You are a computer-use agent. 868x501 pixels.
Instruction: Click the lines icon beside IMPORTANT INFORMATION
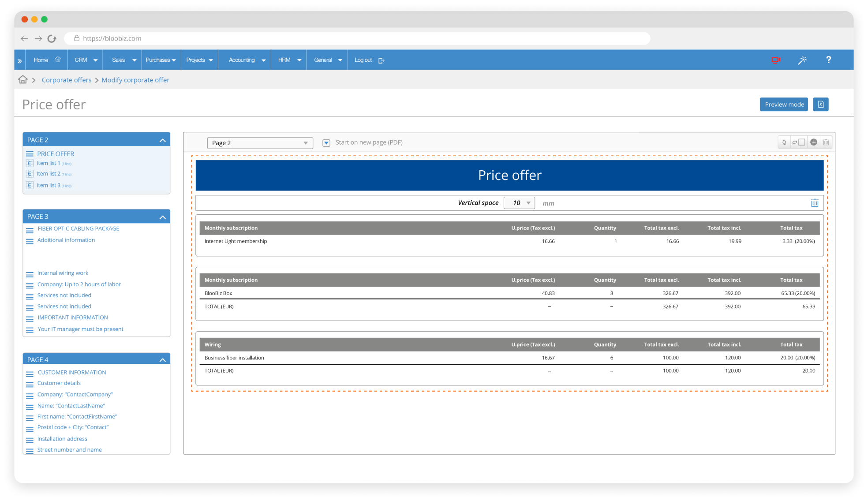click(x=30, y=319)
